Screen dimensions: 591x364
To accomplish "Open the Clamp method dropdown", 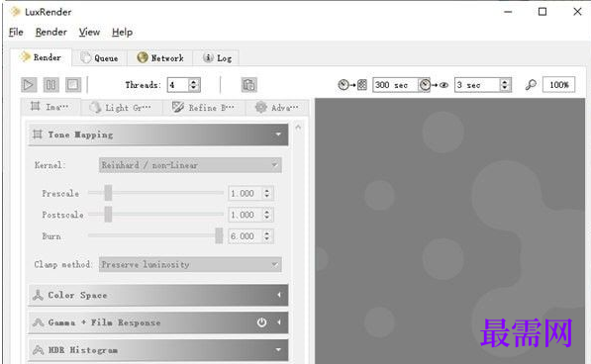I will click(190, 264).
